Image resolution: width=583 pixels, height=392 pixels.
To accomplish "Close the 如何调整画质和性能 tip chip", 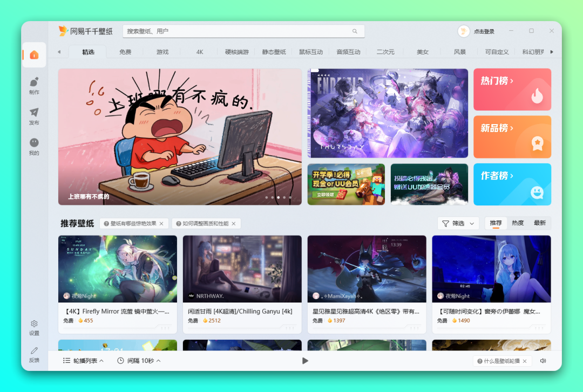I will [x=234, y=223].
